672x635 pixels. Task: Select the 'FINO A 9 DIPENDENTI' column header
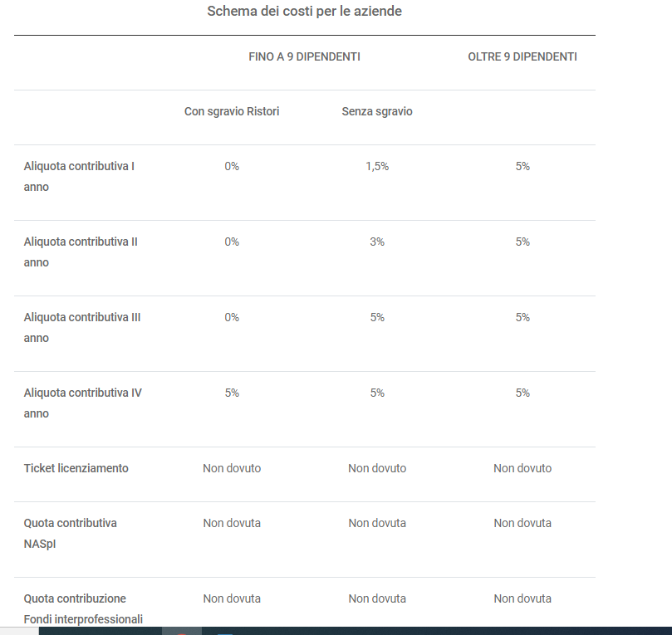tap(304, 56)
